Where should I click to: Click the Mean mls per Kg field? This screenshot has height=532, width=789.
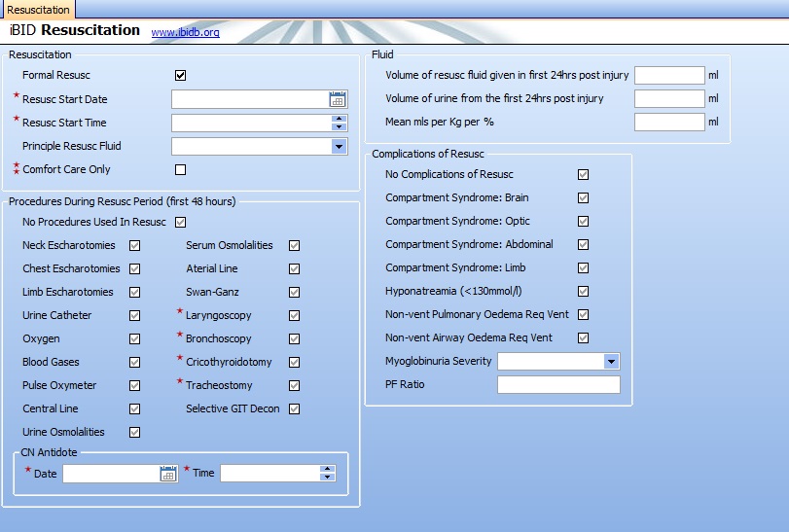[668, 122]
